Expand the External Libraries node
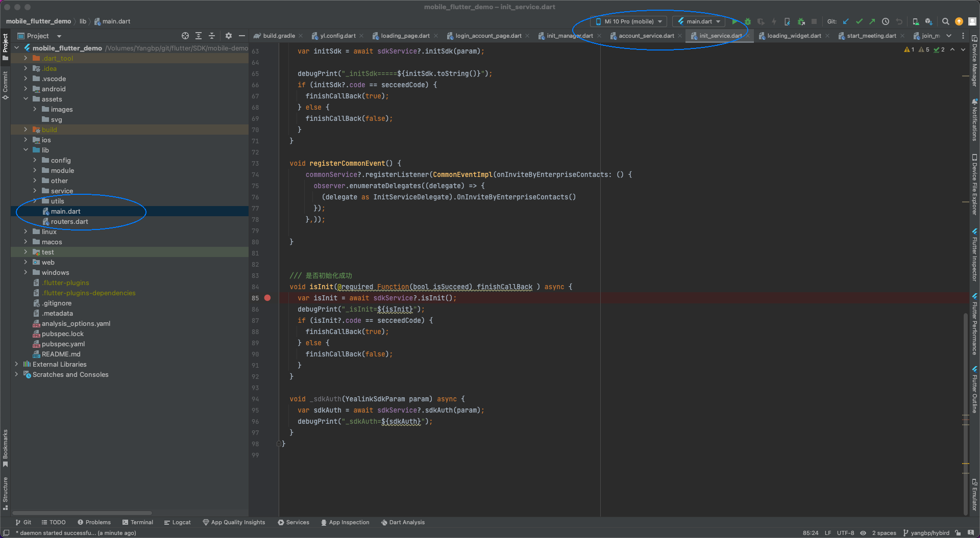The height and width of the screenshot is (538, 980). coord(16,364)
